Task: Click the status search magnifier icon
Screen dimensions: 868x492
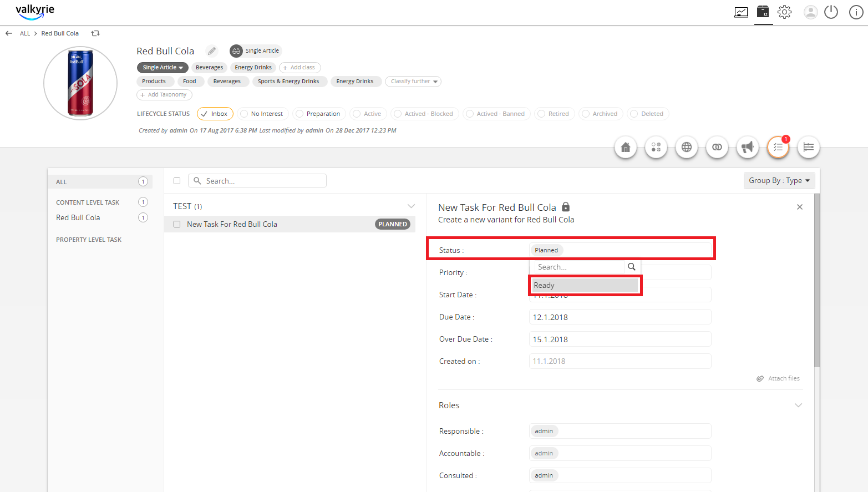Action: click(x=632, y=267)
